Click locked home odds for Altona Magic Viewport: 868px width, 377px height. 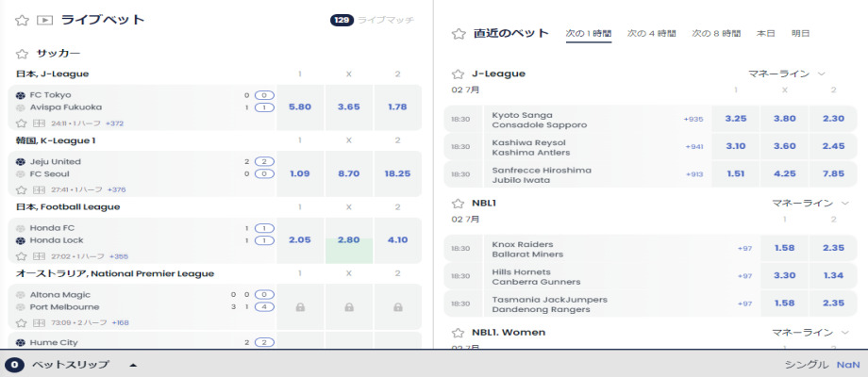point(300,307)
